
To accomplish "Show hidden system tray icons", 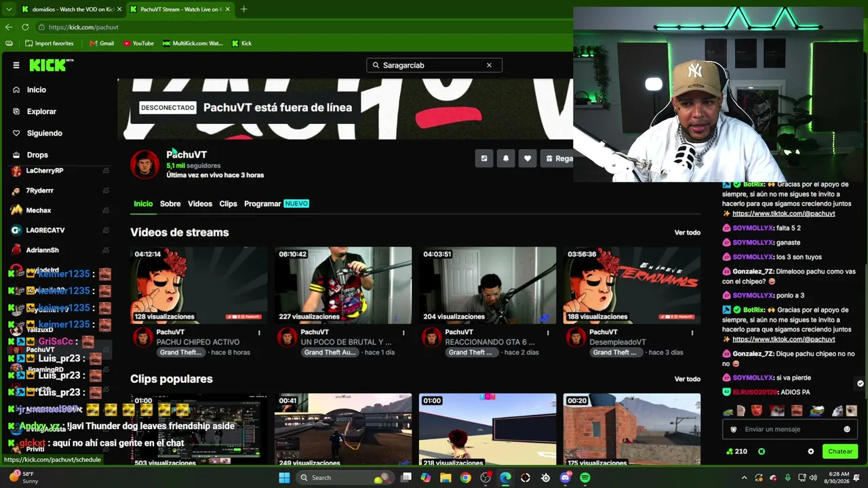I will [744, 478].
